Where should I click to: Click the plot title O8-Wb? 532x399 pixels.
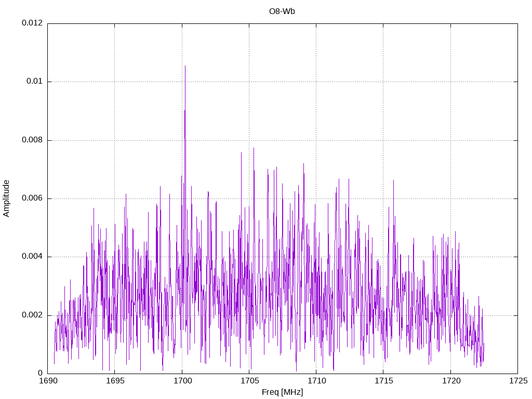coord(282,11)
